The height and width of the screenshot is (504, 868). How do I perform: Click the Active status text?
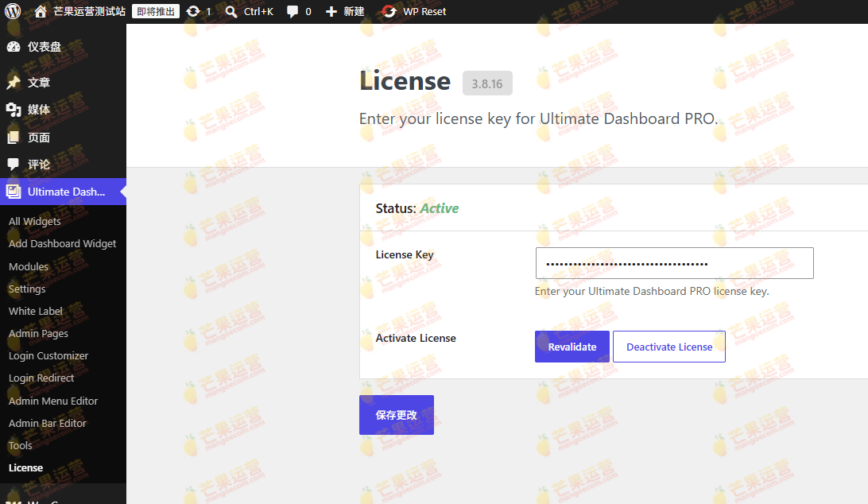coord(439,208)
